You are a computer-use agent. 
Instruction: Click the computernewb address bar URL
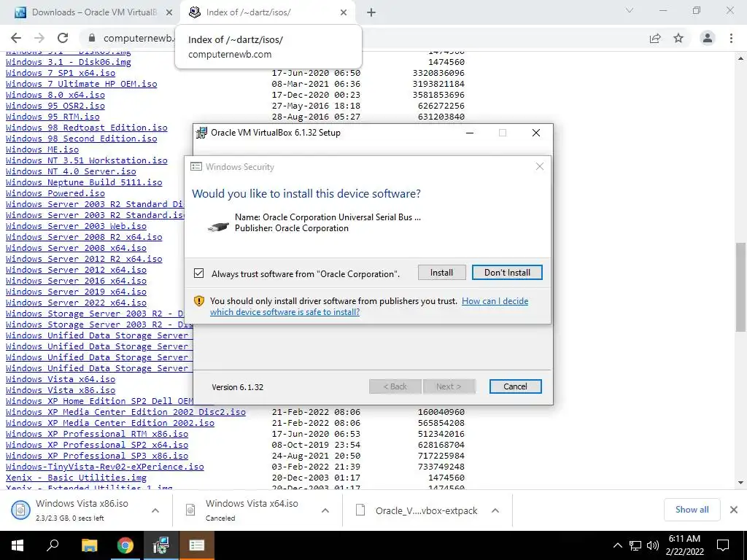[x=138, y=38]
